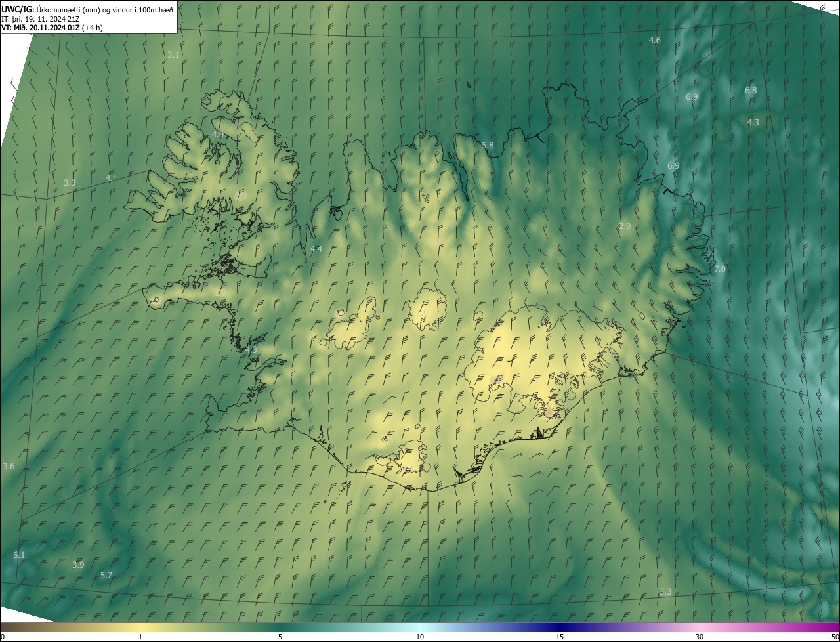The height and width of the screenshot is (642, 840).
Task: Click the map value 3.1
Action: (x=173, y=55)
